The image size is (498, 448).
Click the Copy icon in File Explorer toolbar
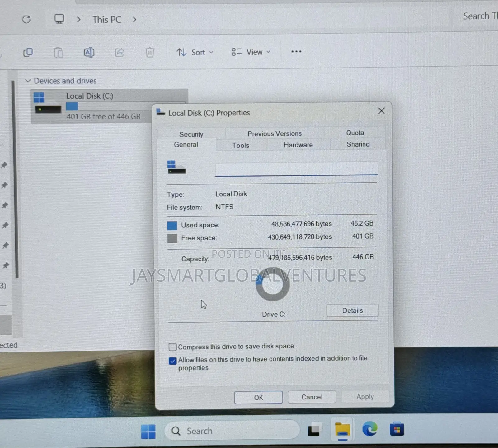click(28, 52)
